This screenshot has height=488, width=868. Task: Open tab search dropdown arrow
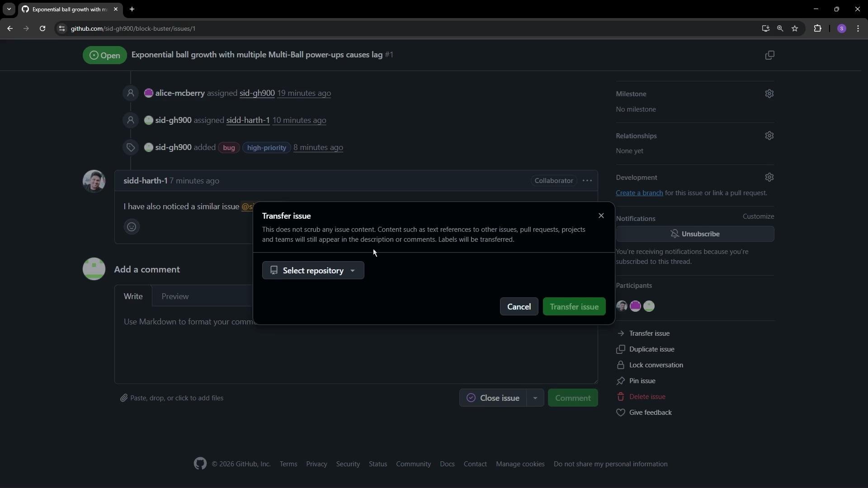coord(9,9)
